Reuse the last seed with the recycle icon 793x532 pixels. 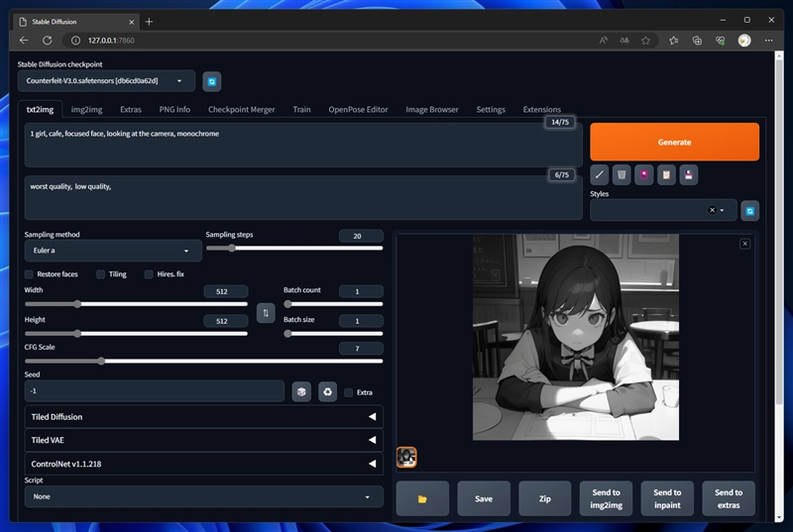(328, 392)
